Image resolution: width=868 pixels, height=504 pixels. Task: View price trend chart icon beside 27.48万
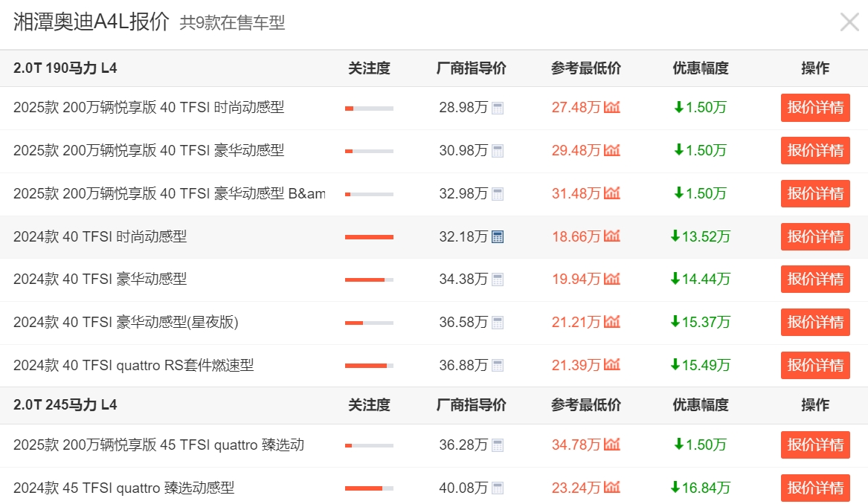click(x=611, y=107)
